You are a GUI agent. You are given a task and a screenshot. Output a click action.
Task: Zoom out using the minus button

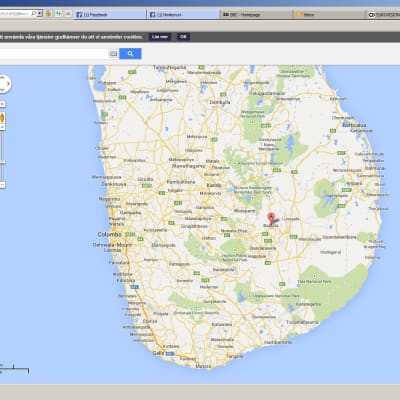pyautogui.click(x=2, y=185)
